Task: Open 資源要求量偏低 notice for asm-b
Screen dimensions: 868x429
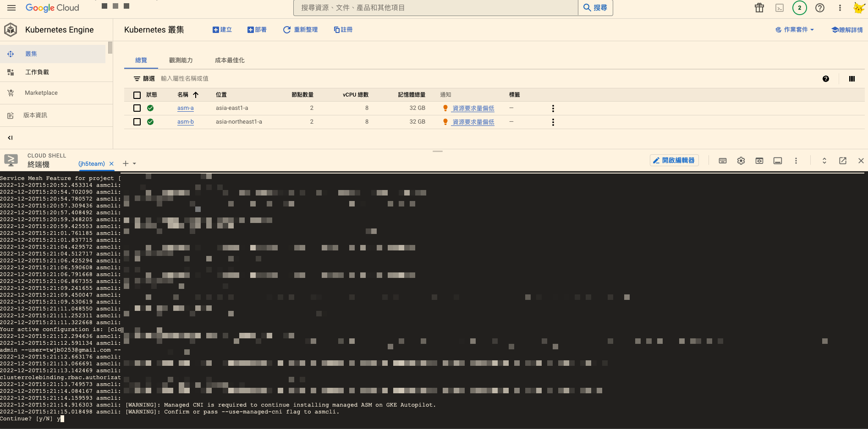Action: coord(473,122)
